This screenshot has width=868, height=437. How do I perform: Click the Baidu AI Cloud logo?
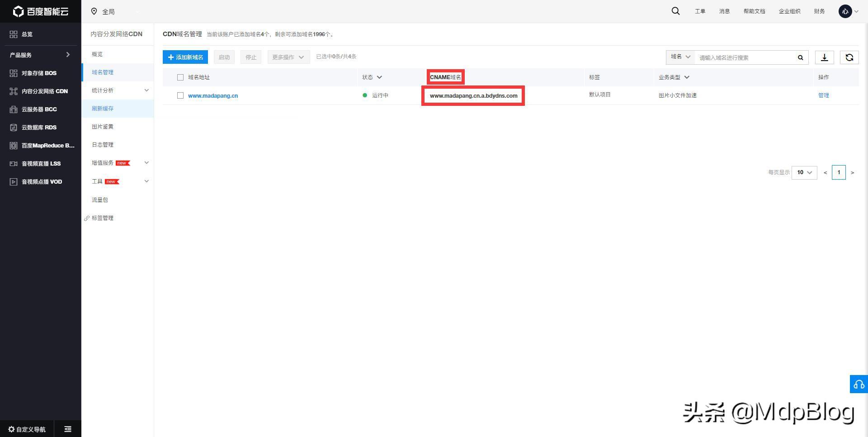point(41,11)
